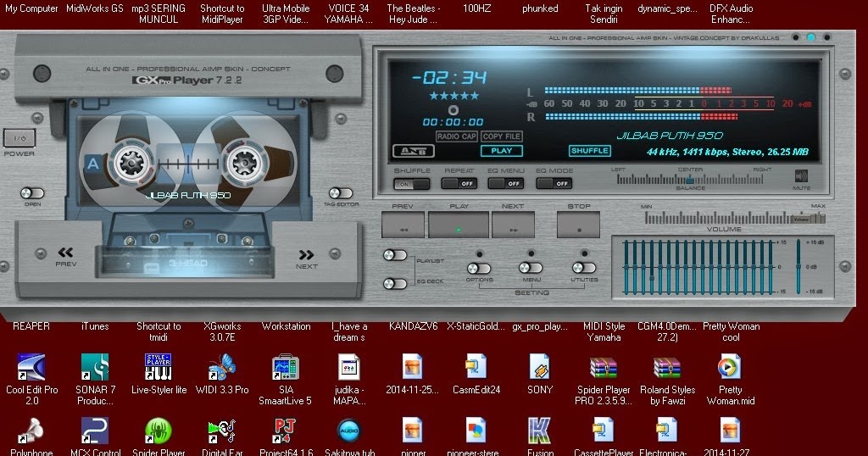Click the cyan PLAY indicator button in the display

(x=502, y=151)
